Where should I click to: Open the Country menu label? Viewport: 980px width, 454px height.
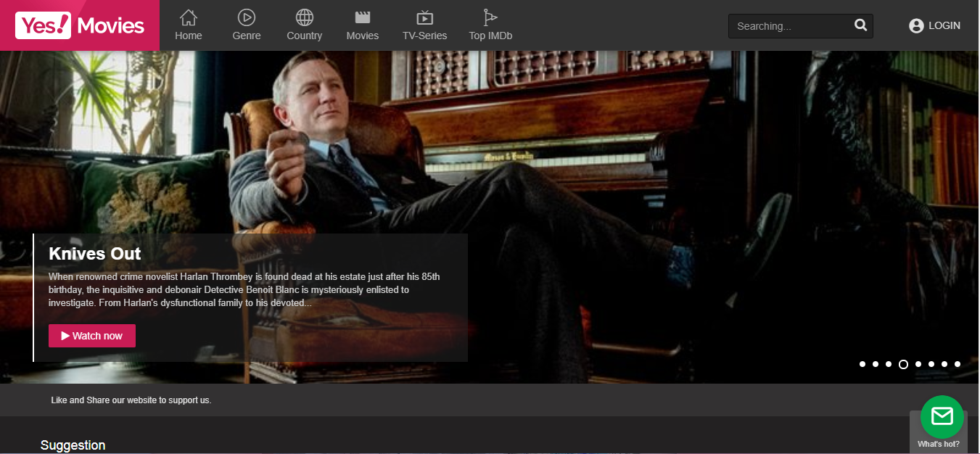point(305,36)
